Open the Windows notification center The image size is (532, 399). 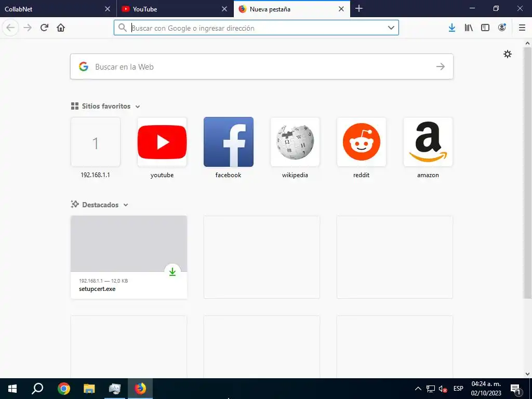516,389
